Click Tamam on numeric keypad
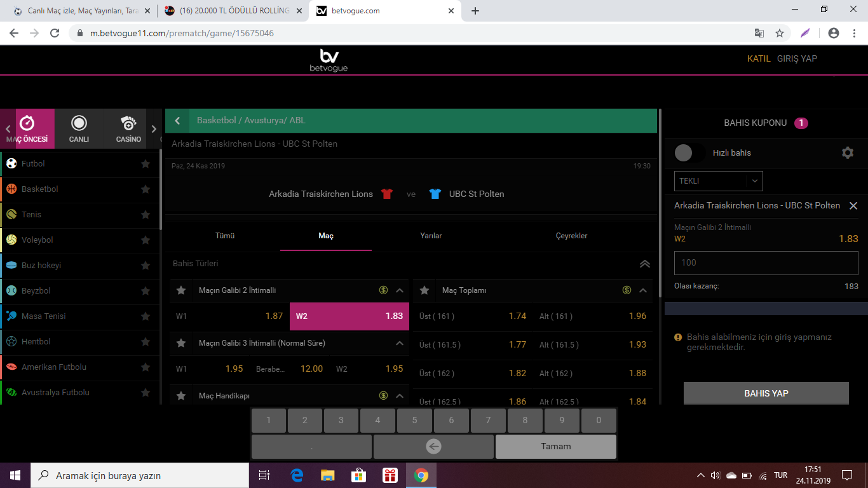The image size is (868, 488). pos(556,447)
